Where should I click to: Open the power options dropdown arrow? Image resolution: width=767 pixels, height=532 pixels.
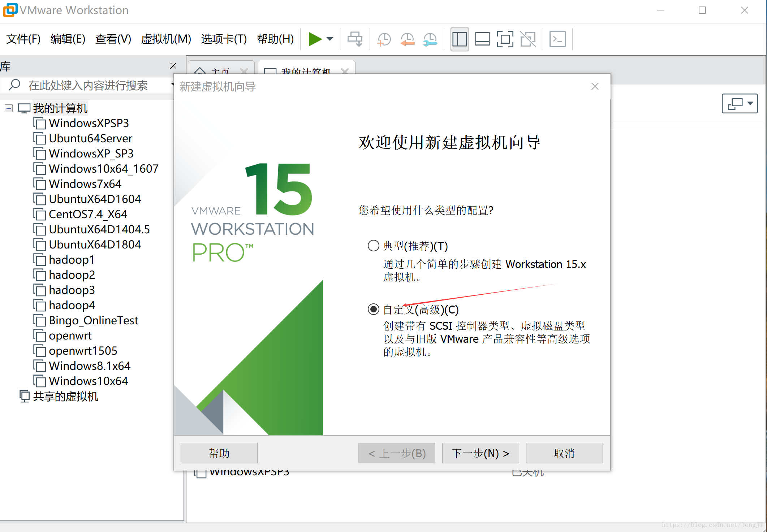330,39
